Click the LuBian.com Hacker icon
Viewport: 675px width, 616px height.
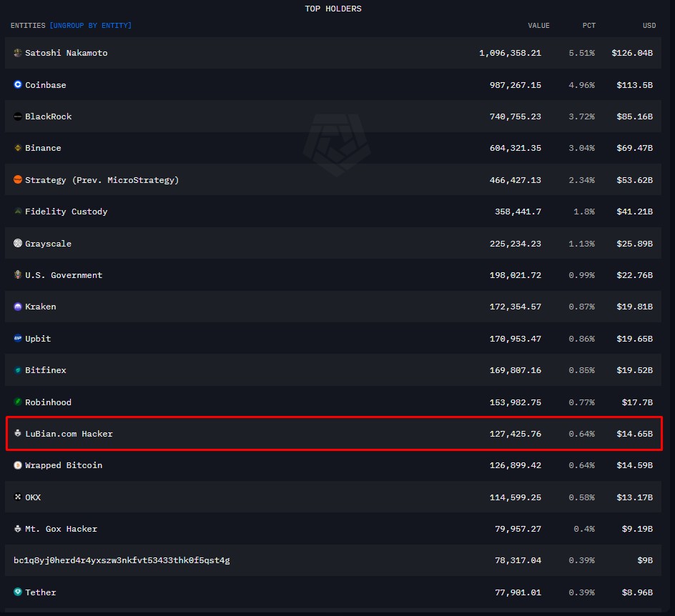pyautogui.click(x=18, y=433)
